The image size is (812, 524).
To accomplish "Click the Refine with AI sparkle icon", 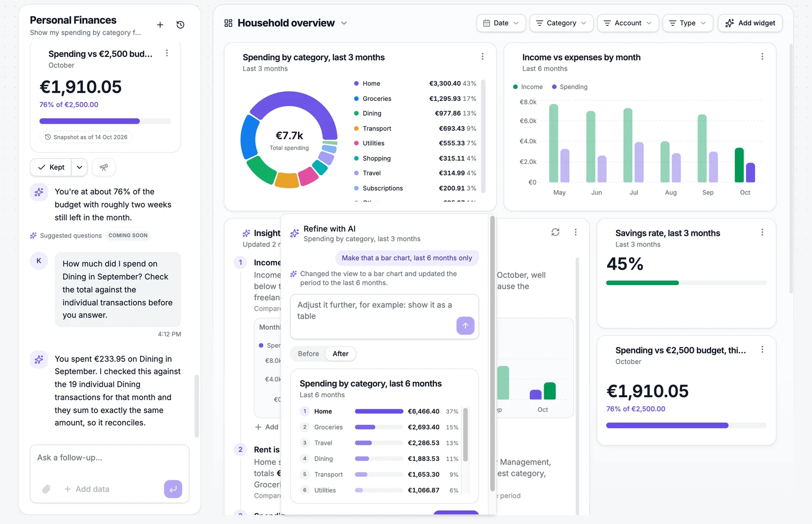I will click(x=294, y=233).
